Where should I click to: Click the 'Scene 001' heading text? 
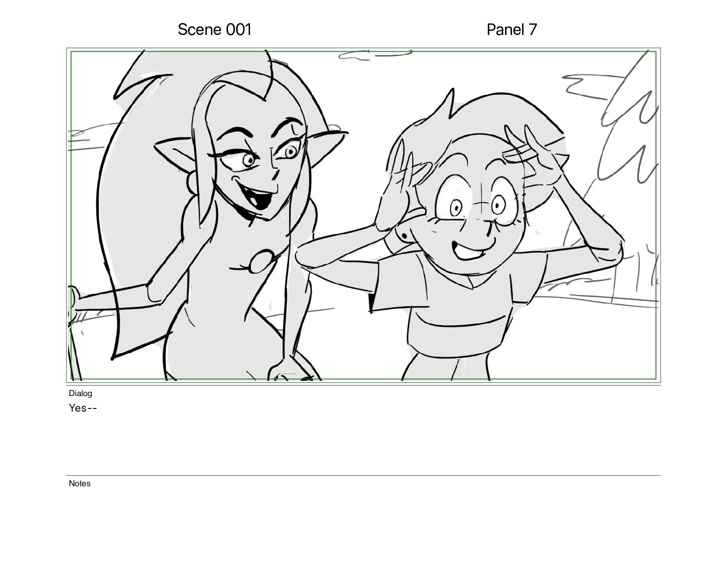(x=215, y=29)
